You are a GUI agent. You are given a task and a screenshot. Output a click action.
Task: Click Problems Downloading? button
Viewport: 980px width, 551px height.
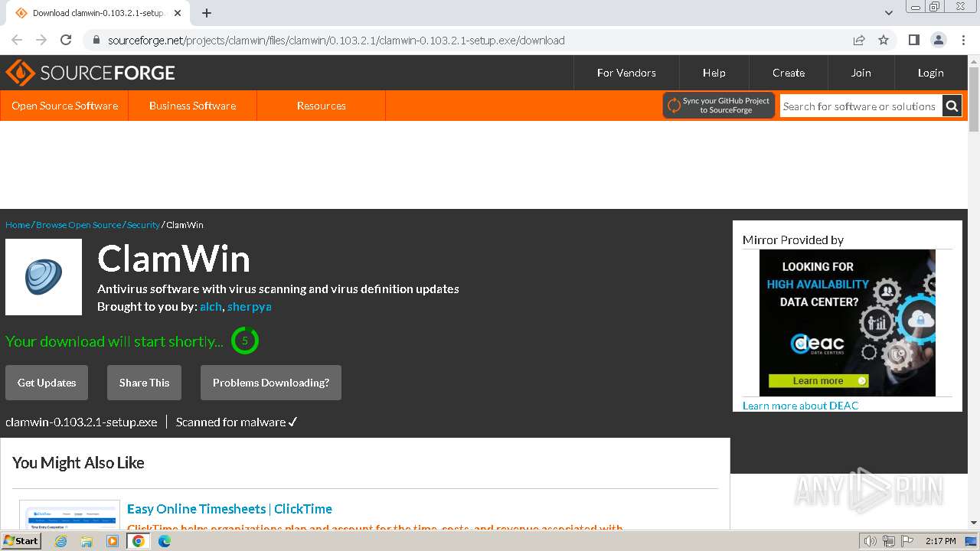(271, 383)
